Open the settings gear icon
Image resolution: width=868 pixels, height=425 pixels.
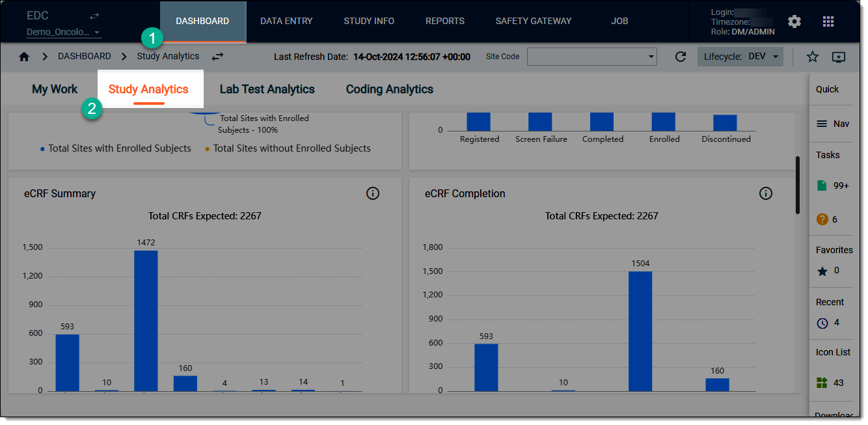coord(794,21)
